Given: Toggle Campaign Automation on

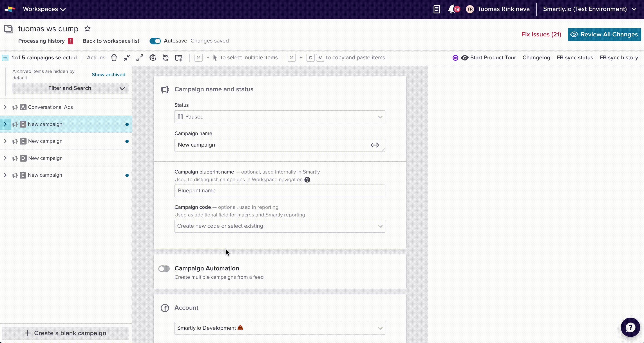Looking at the screenshot, I should (x=164, y=268).
